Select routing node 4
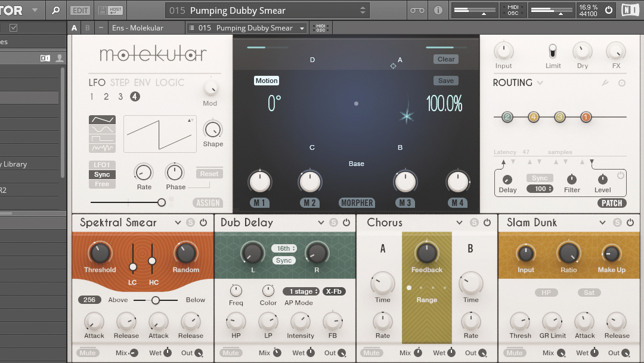Viewport: 644px width, 363px height. [x=534, y=117]
